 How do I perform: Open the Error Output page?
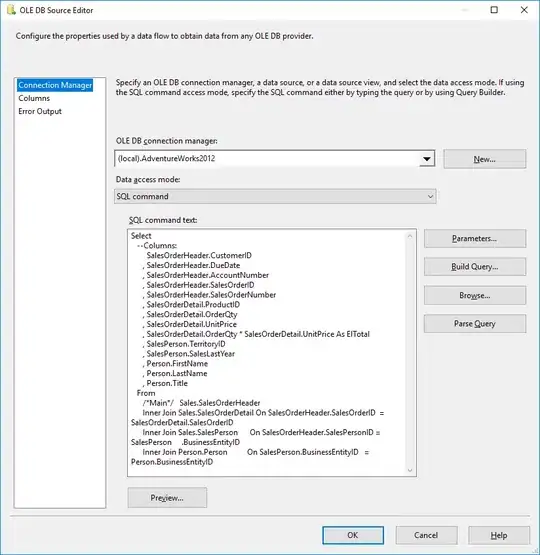(40, 111)
